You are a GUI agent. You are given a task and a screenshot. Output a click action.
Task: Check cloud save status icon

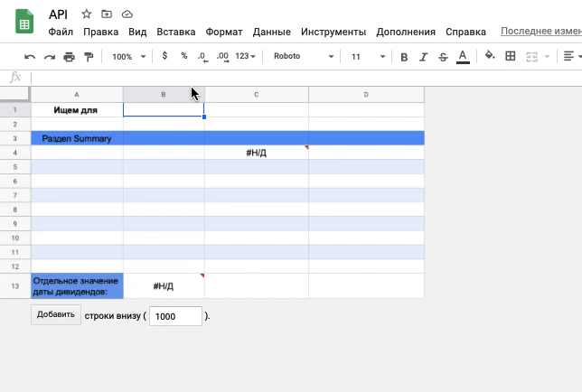(x=127, y=14)
